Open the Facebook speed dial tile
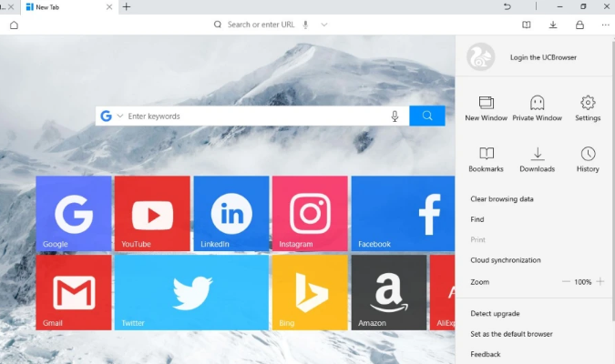Image resolution: width=615 pixels, height=364 pixels. click(404, 214)
